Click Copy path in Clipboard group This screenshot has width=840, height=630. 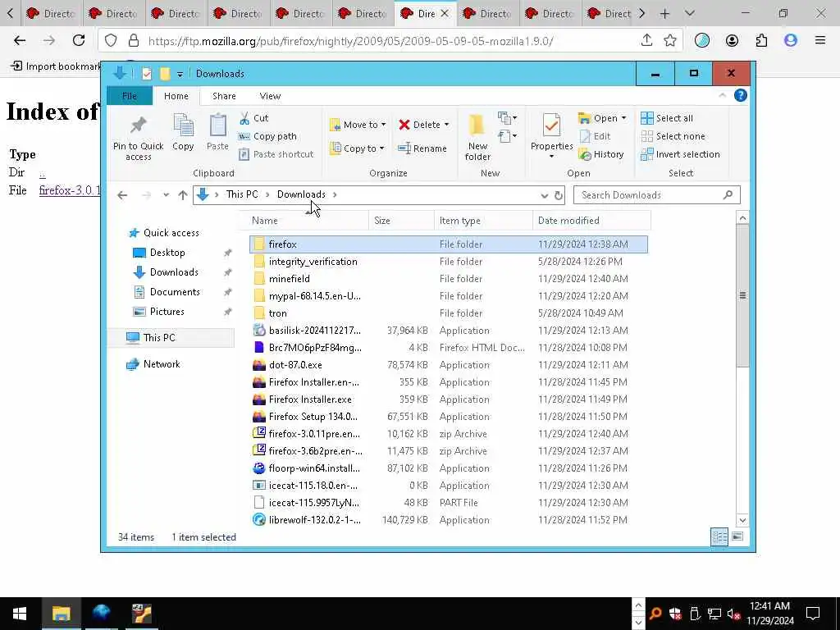coord(267,136)
